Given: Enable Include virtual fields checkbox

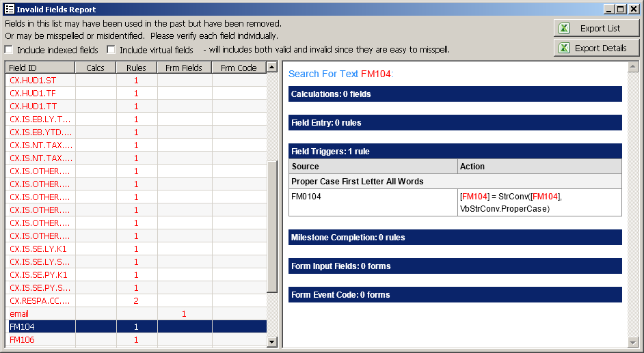Looking at the screenshot, I should [x=111, y=50].
